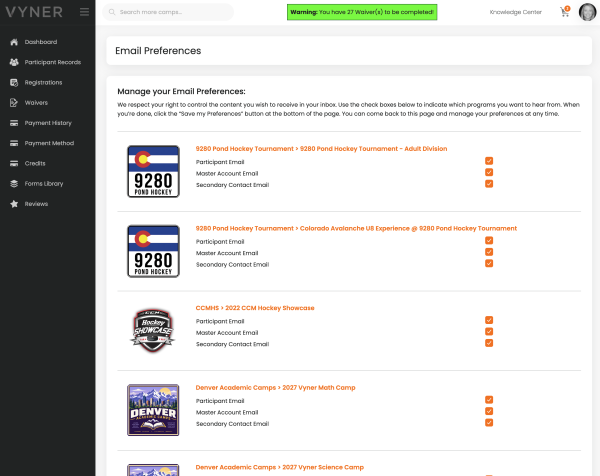Click the Participant Records people icon

point(14,62)
